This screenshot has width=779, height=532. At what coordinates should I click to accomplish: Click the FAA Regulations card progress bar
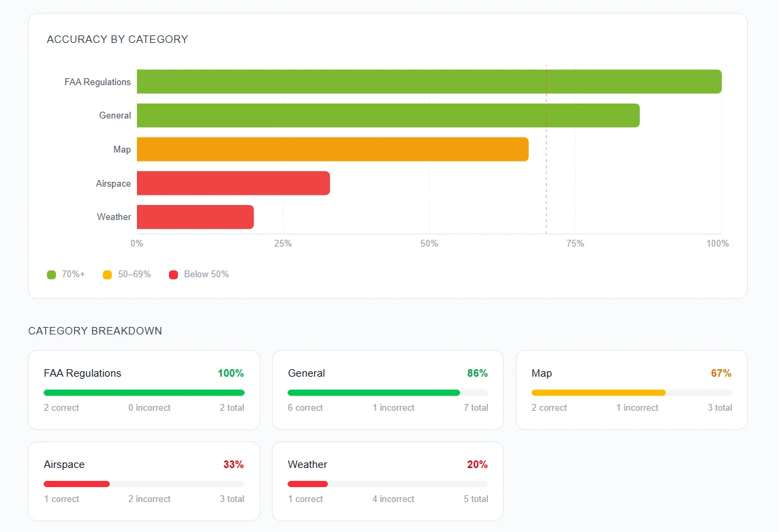pos(144,392)
